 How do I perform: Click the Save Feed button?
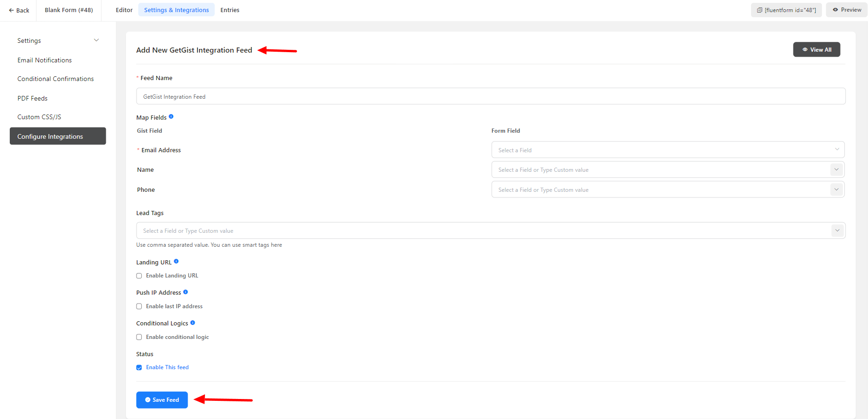[x=162, y=400]
